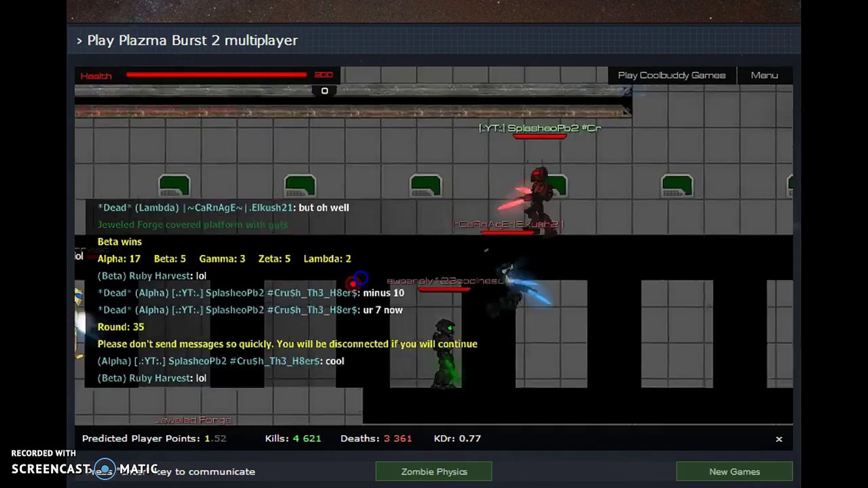Click the Play Coolbuddy Games button
The width and height of the screenshot is (868, 488).
click(x=671, y=75)
